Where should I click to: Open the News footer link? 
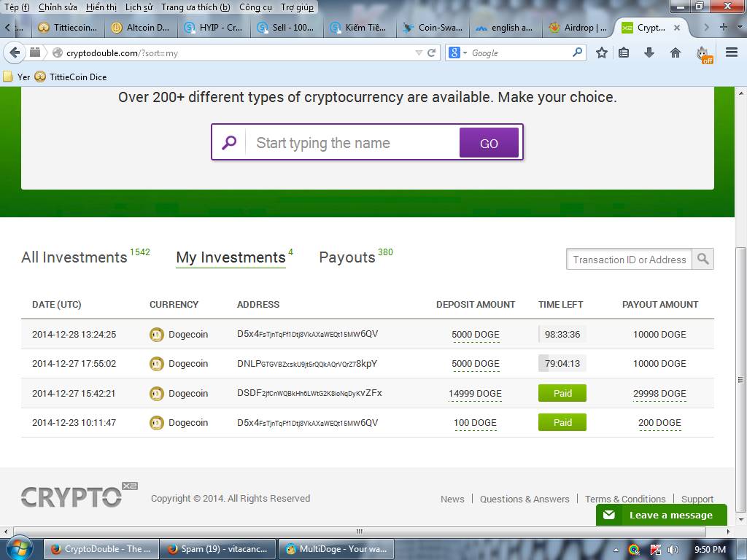coord(452,499)
